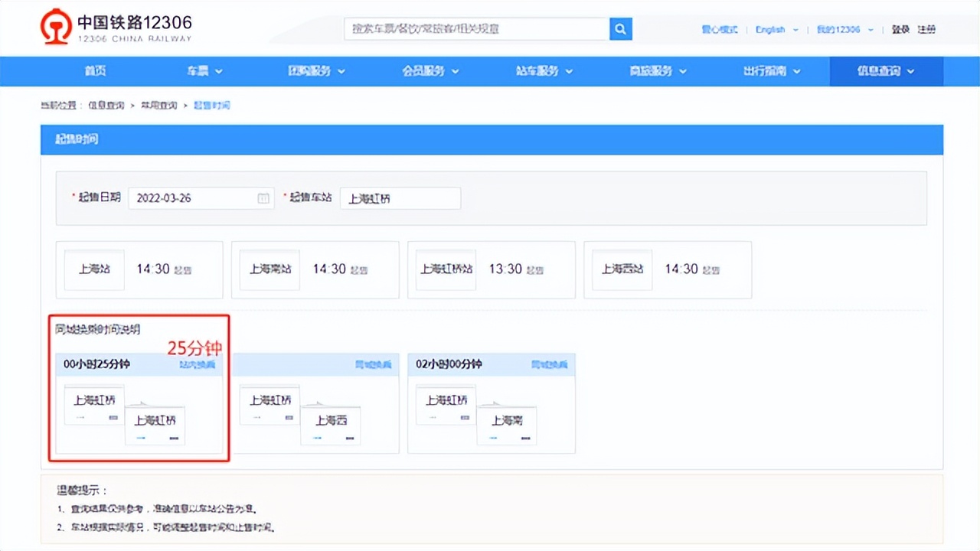Click the 常用查询 breadcrumb link
Image resolution: width=980 pixels, height=551 pixels.
[x=158, y=105]
